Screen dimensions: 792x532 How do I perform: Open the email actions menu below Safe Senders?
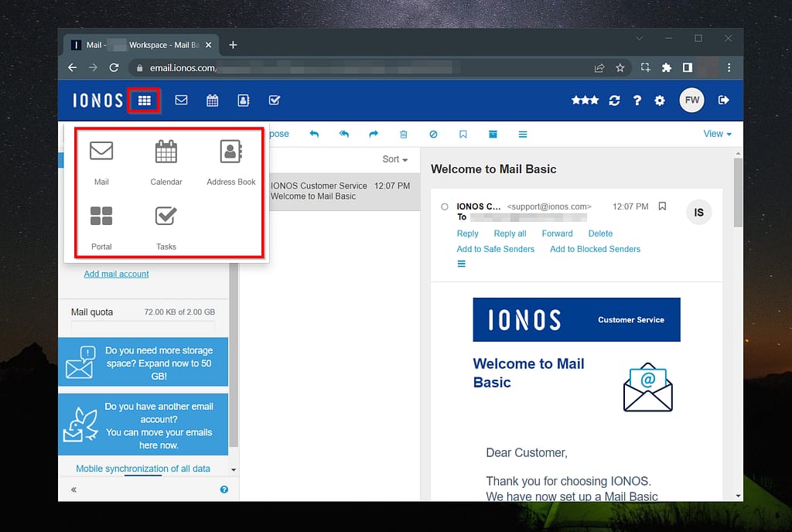(461, 264)
